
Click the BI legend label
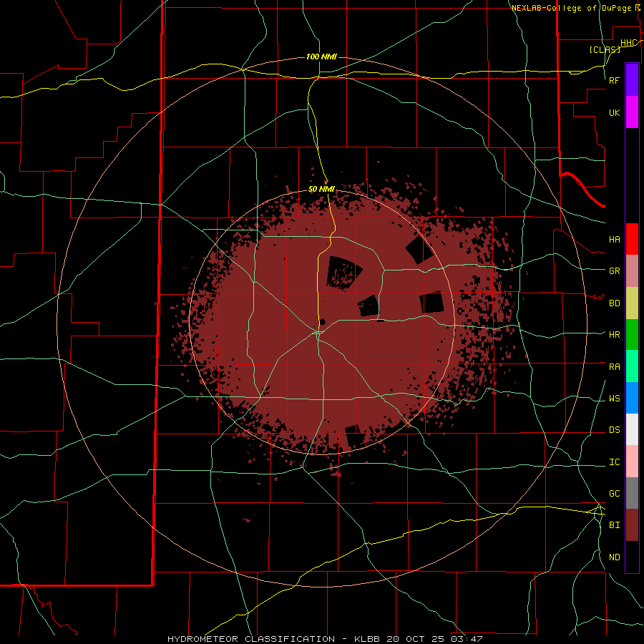tap(614, 525)
